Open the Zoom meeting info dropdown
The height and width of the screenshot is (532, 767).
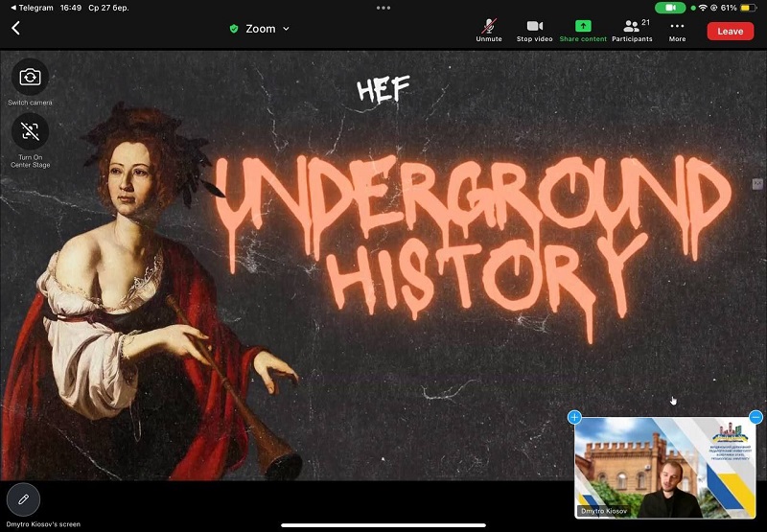pyautogui.click(x=267, y=29)
